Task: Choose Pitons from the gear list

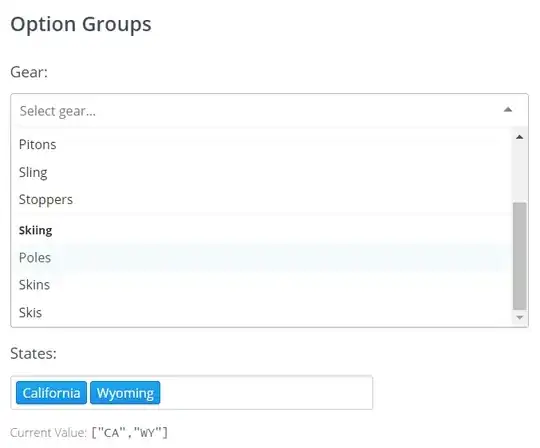Action: point(262,145)
